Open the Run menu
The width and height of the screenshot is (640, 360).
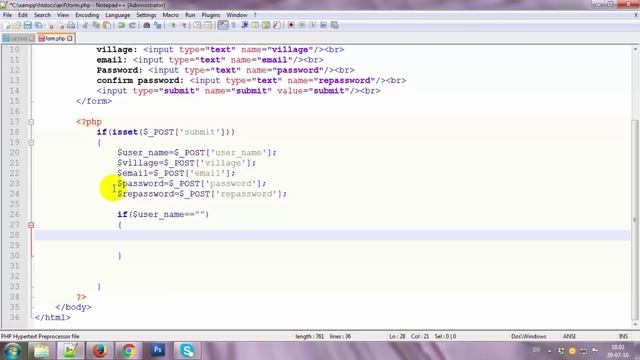(x=190, y=15)
